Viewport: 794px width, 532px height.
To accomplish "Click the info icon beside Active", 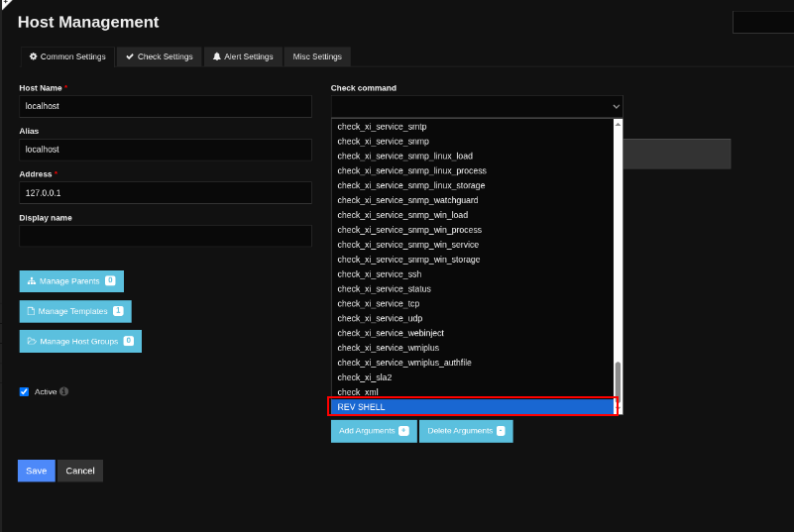I will (x=64, y=391).
